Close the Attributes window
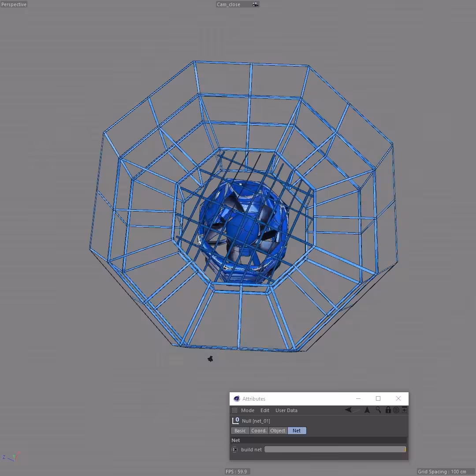Screen dimensions: 476x476 point(398,398)
